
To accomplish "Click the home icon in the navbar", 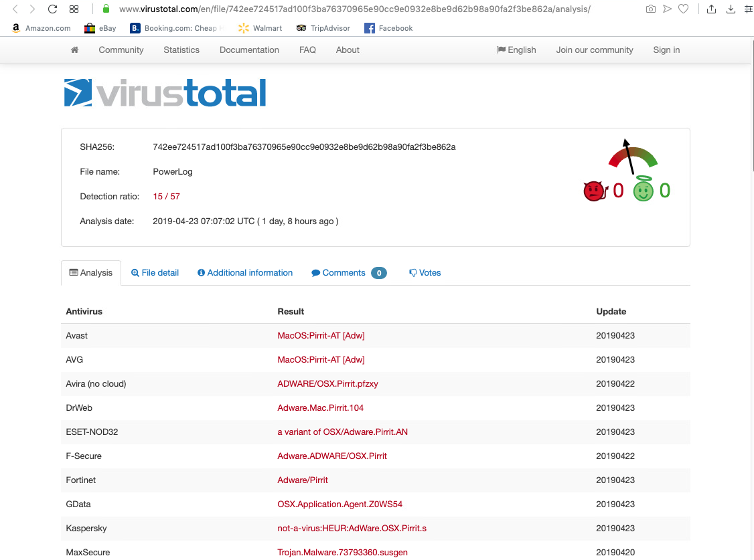I will [74, 50].
